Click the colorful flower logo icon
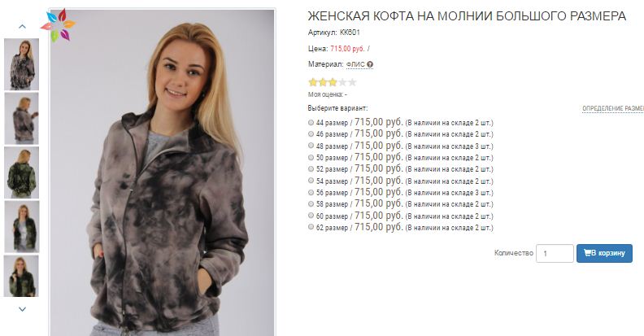The image size is (644, 336). coord(58,25)
